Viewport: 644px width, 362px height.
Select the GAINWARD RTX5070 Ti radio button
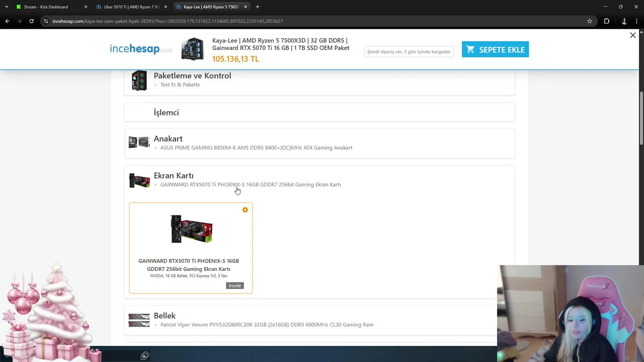pyautogui.click(x=245, y=210)
